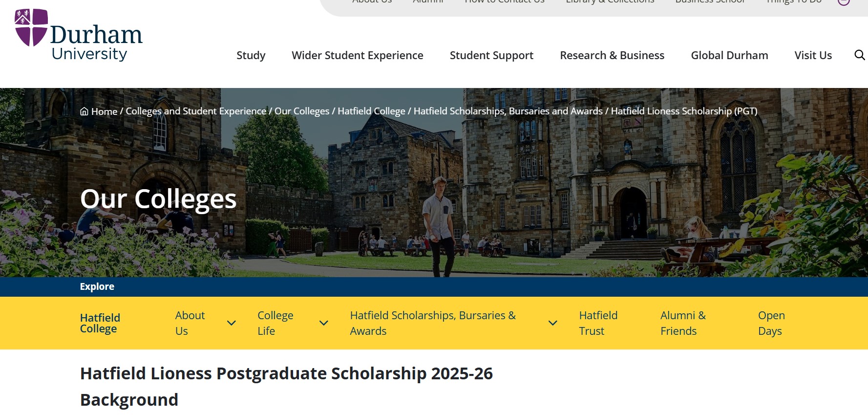This screenshot has width=868, height=415.
Task: Open the purple account circle icon
Action: (x=844, y=1)
